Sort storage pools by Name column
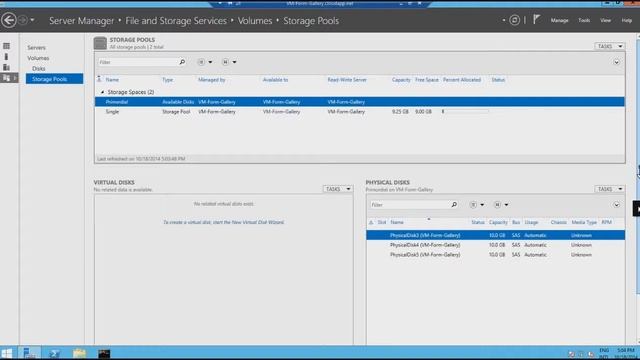The height and width of the screenshot is (360, 640). [x=112, y=80]
